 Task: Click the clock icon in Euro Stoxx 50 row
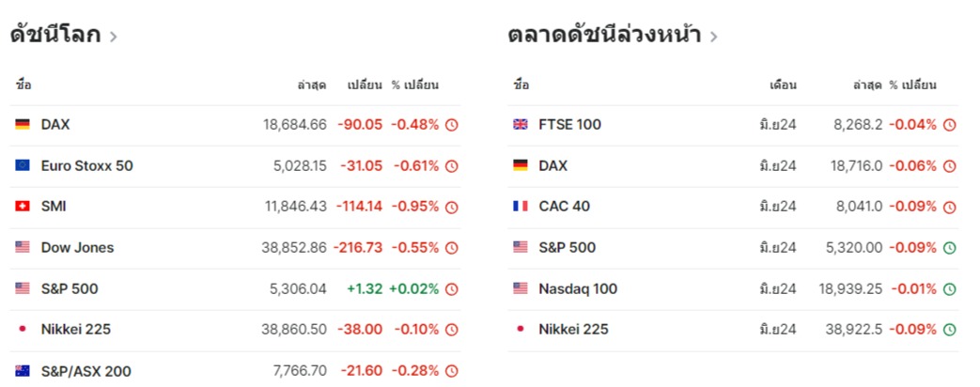[451, 166]
